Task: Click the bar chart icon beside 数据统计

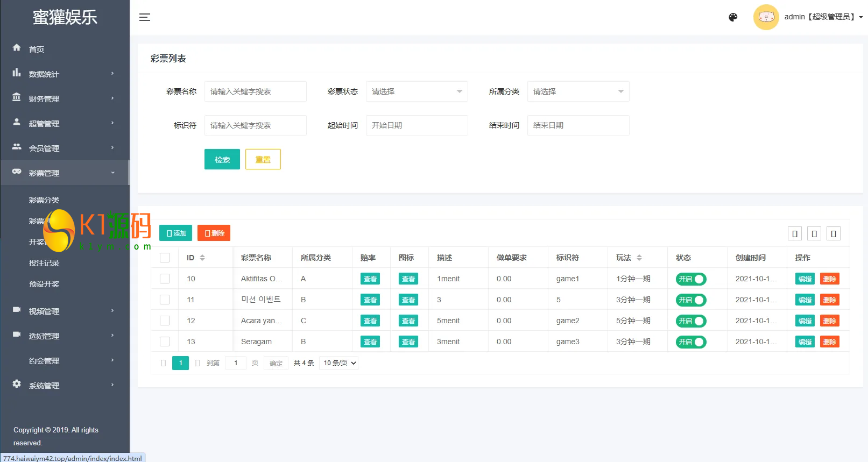Action: tap(17, 73)
